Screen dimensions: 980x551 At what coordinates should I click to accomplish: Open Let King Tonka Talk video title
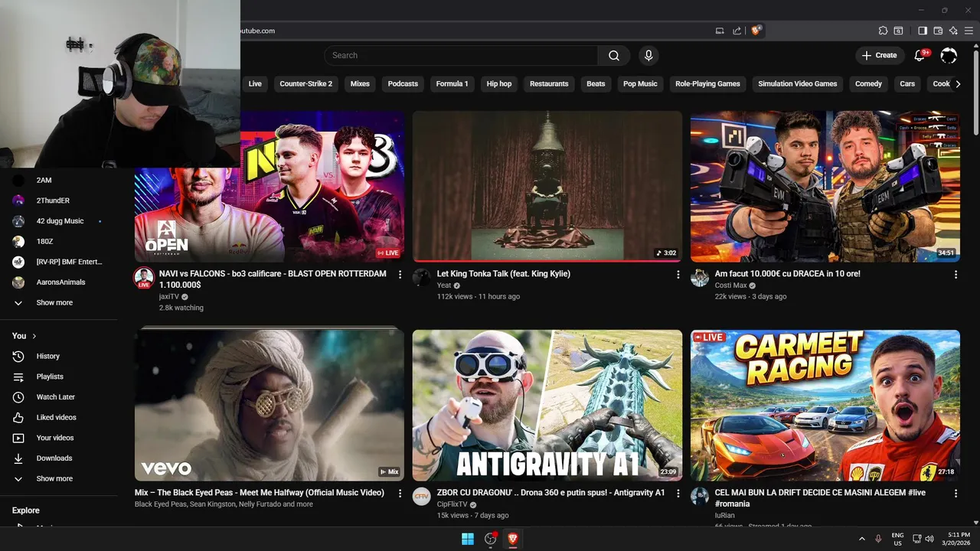(x=504, y=274)
